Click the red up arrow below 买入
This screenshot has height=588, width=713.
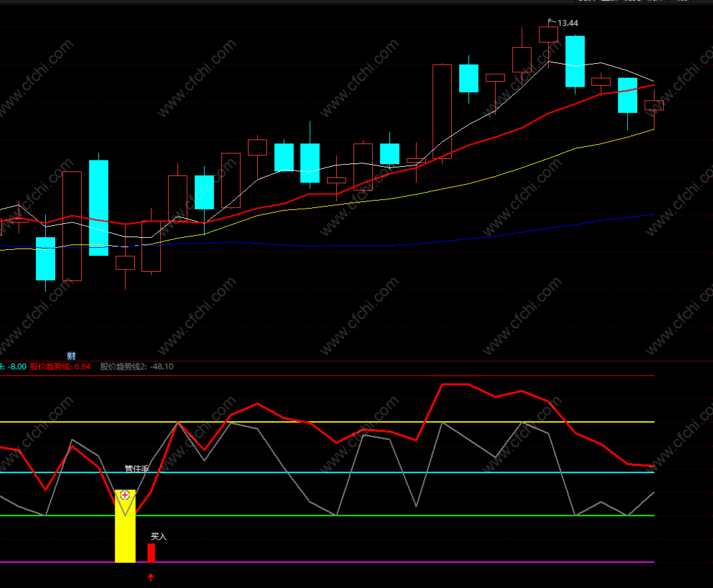(x=151, y=577)
